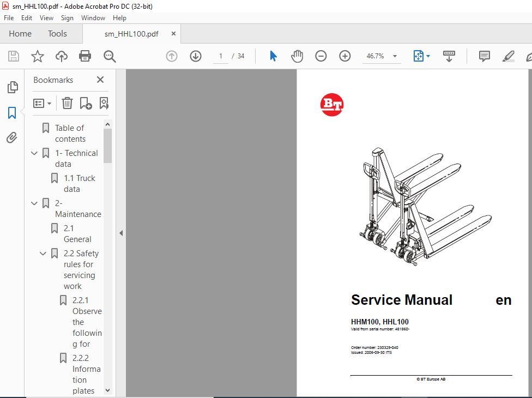Select 1- Technical data bookmark
This screenshot has height=398, width=532.
point(76,159)
